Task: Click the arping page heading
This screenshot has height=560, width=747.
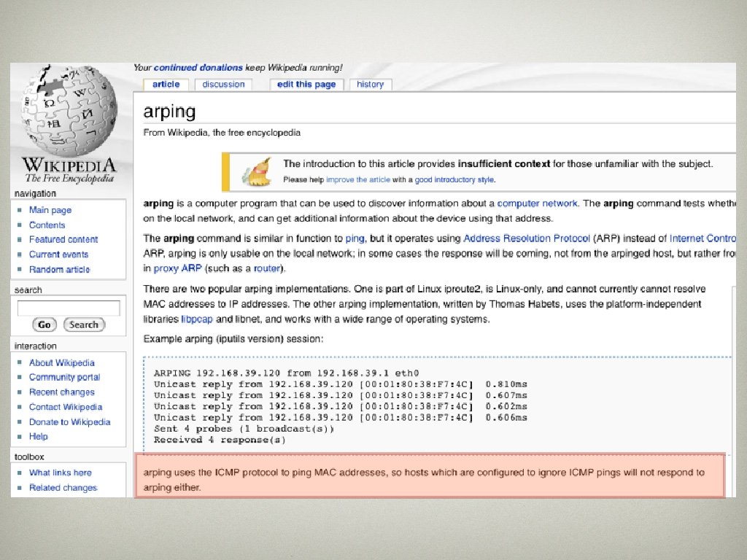Action: tap(169, 112)
